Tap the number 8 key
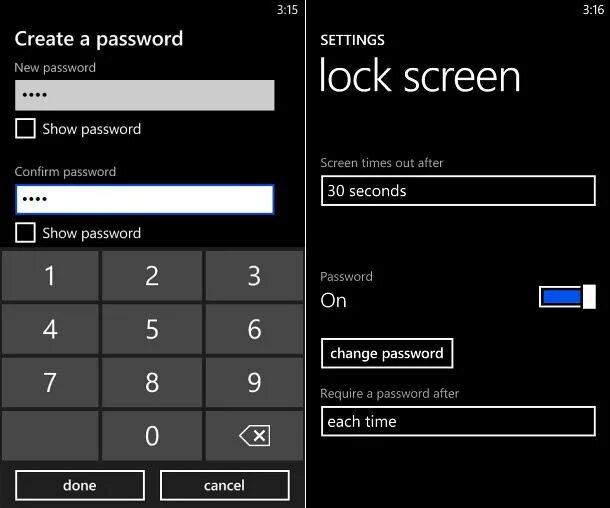This screenshot has width=610, height=508. tap(152, 382)
